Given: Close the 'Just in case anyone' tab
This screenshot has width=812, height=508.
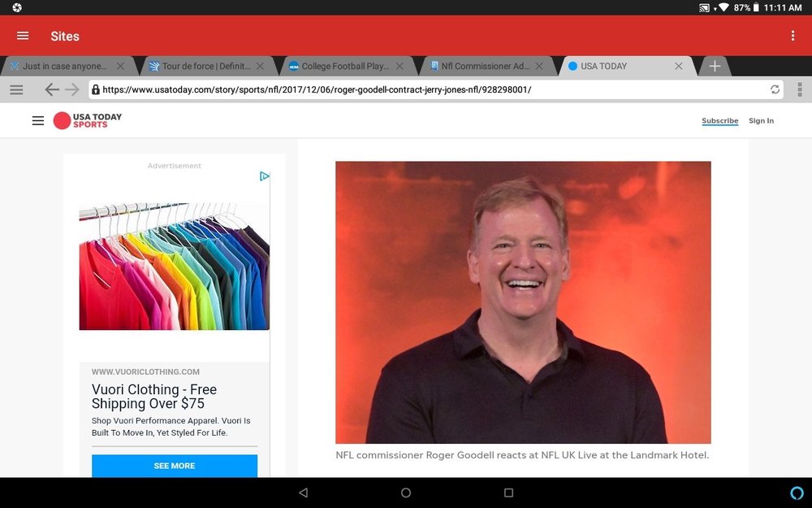Looking at the screenshot, I should coord(120,67).
